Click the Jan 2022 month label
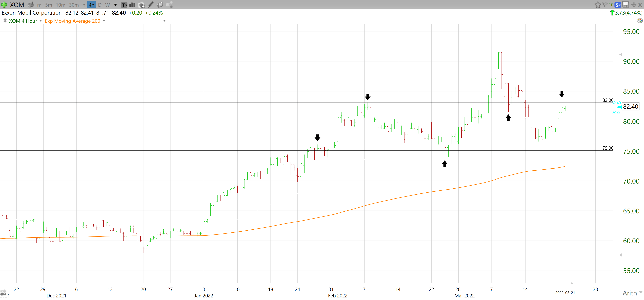644x300 pixels. click(204, 296)
